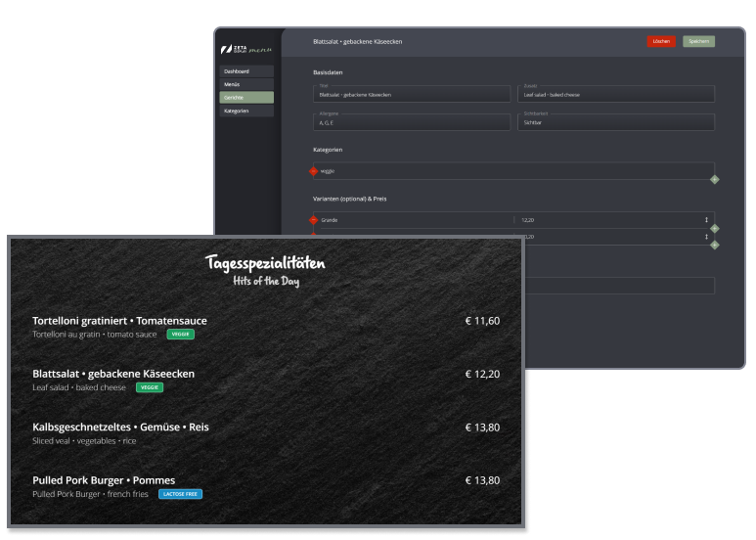Click the LACTOSE FREE badge
This screenshot has height=540, width=756.
[x=180, y=494]
